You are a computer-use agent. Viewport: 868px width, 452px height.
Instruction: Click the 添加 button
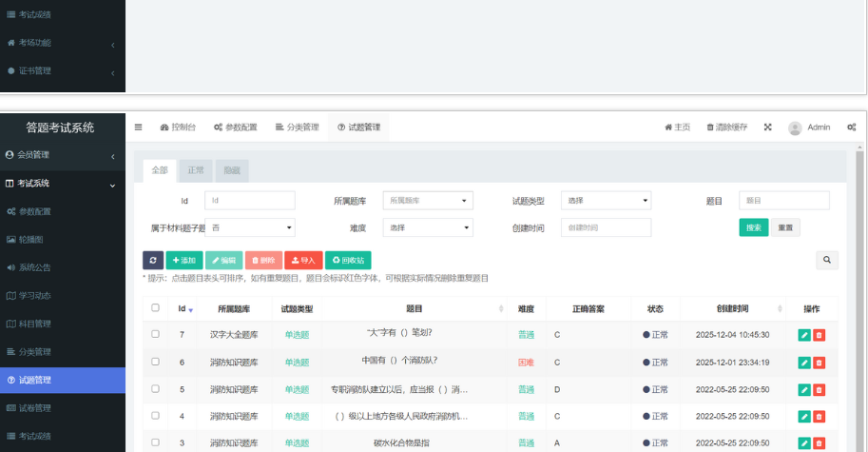click(184, 261)
